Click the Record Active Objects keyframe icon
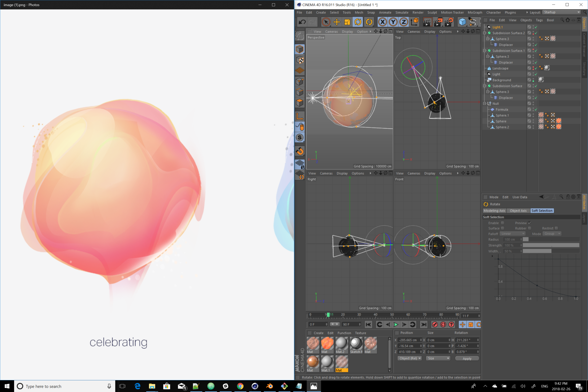This screenshot has height=392, width=588. click(x=435, y=325)
